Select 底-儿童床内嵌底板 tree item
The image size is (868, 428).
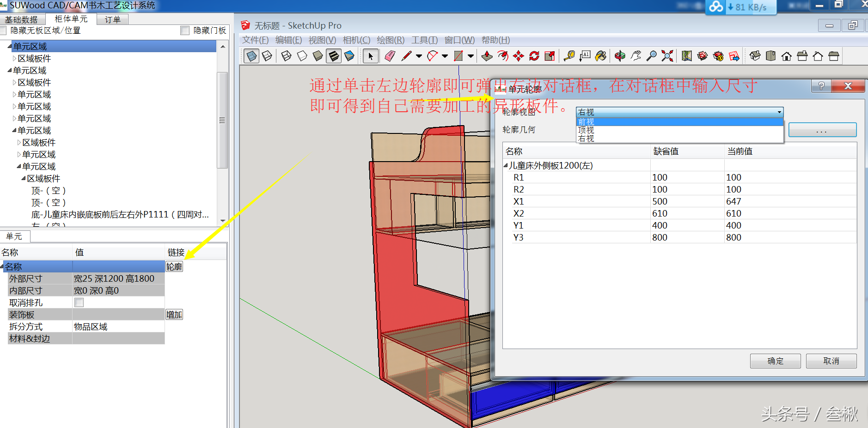(x=120, y=214)
